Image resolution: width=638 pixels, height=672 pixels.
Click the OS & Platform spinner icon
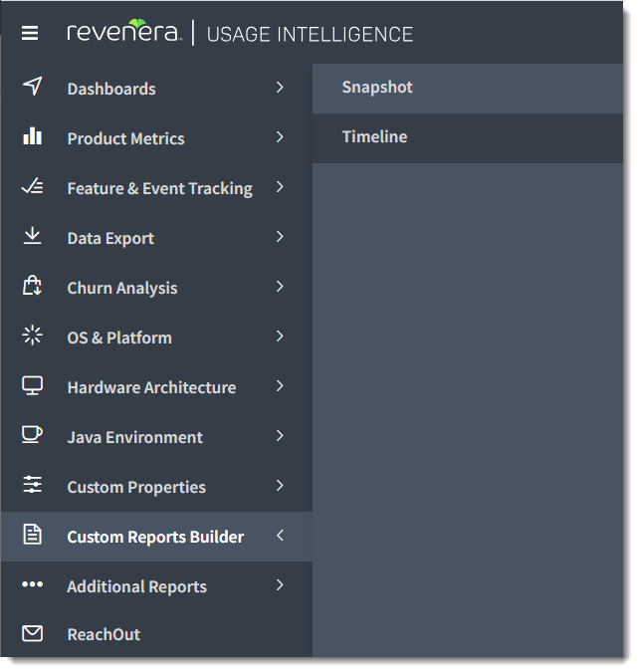pos(32,336)
